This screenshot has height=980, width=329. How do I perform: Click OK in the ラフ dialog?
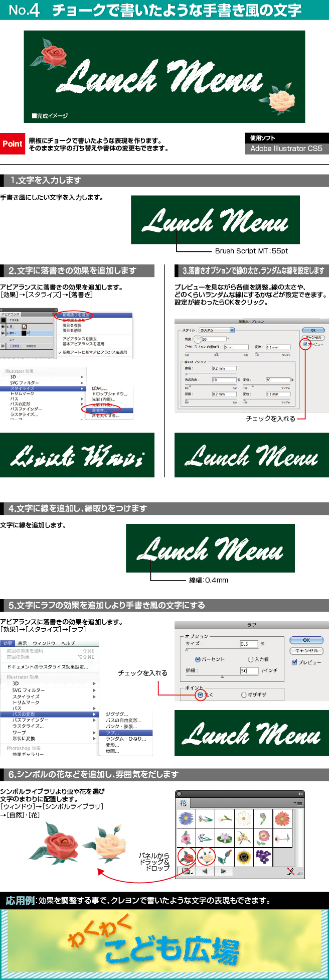[306, 640]
